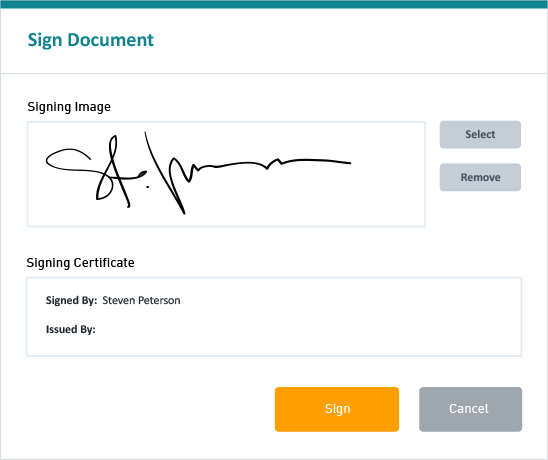Cancel the Sign Document dialog
The image size is (548, 460).
[x=470, y=409]
